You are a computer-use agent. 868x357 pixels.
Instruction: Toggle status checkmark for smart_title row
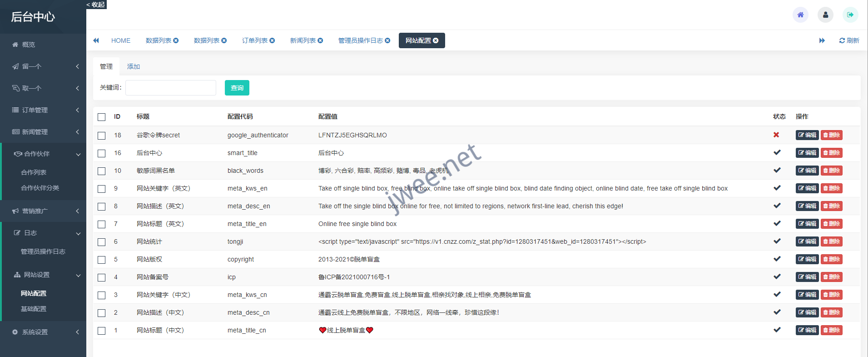click(777, 153)
